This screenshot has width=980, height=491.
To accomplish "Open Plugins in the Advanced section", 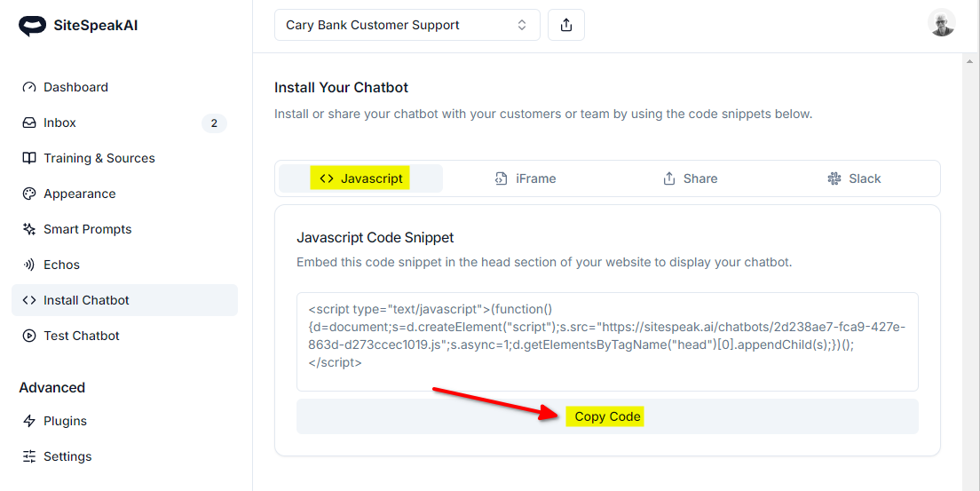I will [x=65, y=421].
